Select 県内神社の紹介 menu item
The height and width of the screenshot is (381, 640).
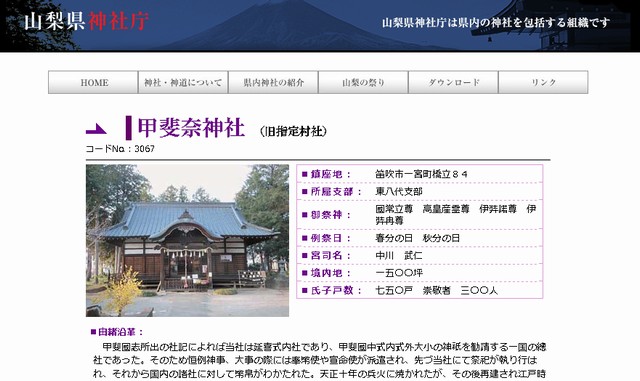point(273,82)
